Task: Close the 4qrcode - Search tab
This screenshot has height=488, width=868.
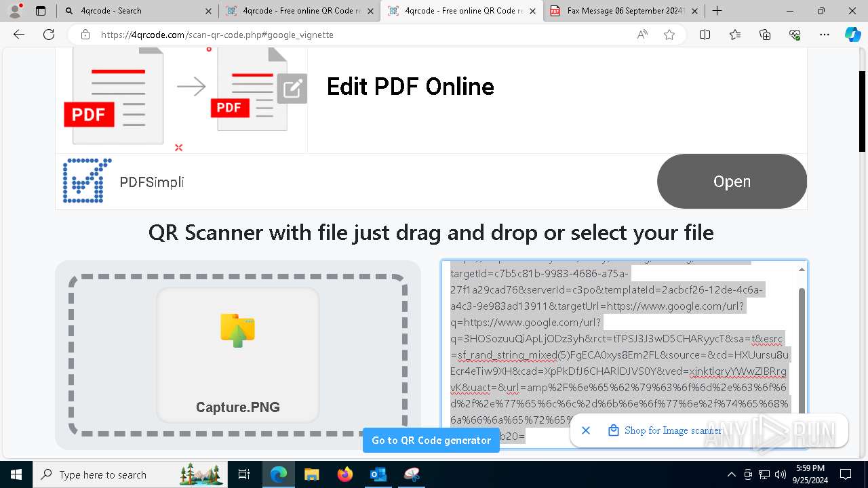Action: 208,11
